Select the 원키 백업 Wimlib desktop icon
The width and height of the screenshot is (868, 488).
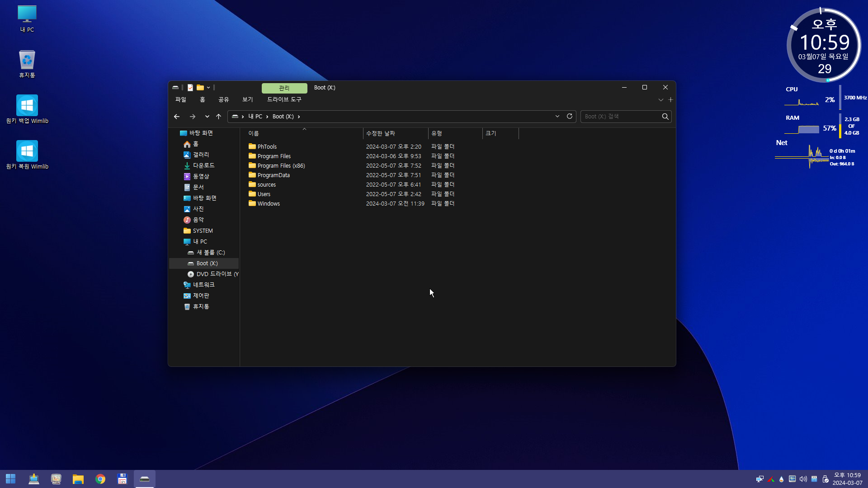coord(27,109)
